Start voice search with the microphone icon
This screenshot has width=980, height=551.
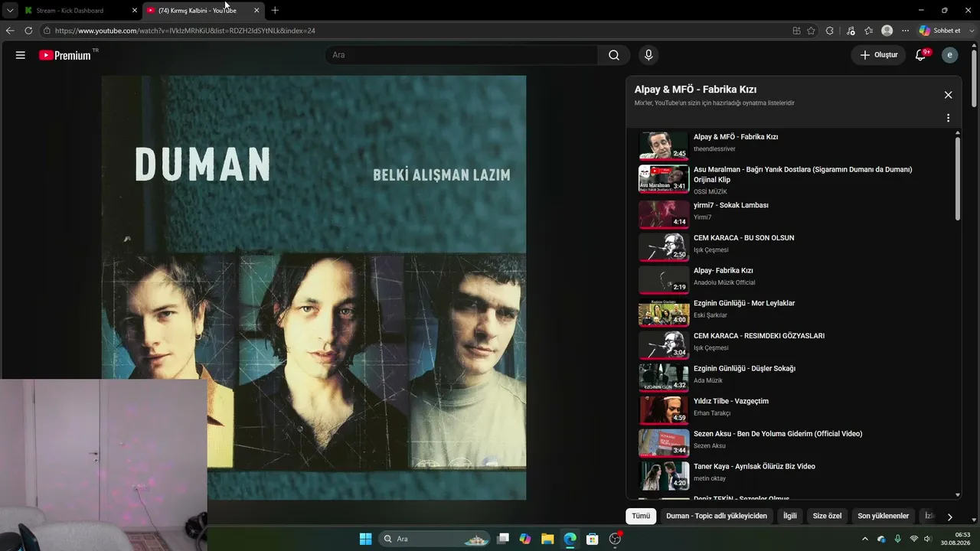[648, 55]
